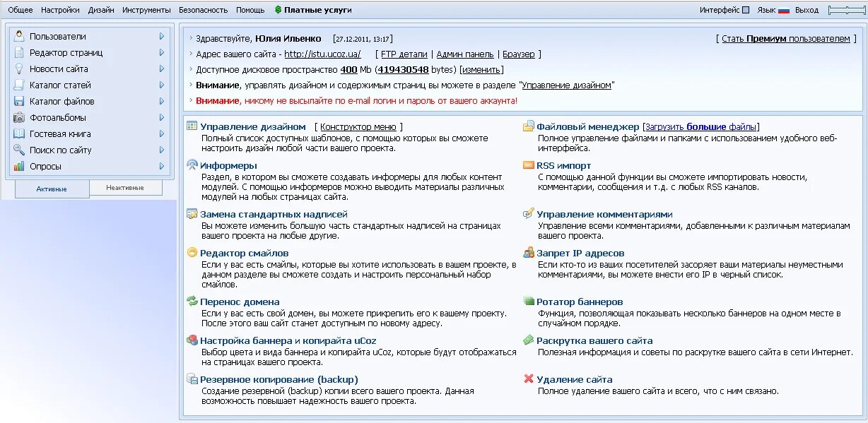The width and height of the screenshot is (868, 423).
Task: Open the Настройки menu
Action: click(x=60, y=10)
